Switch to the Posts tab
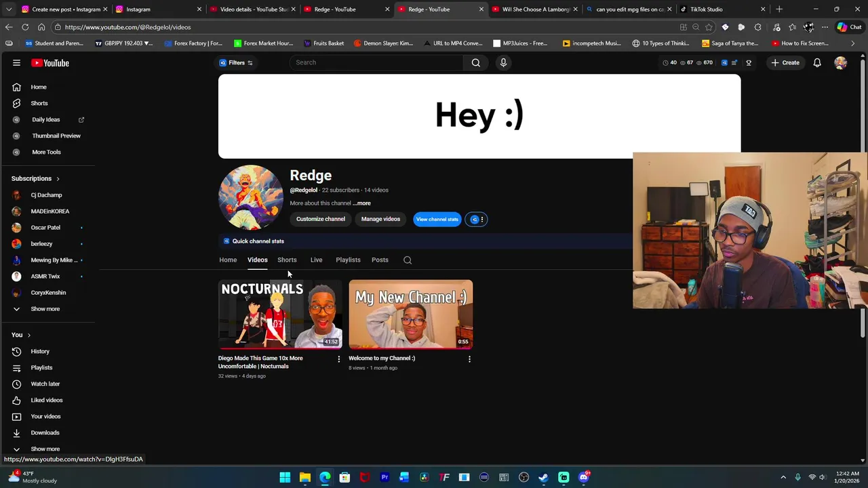Viewport: 868px width, 488px height. coord(380,260)
